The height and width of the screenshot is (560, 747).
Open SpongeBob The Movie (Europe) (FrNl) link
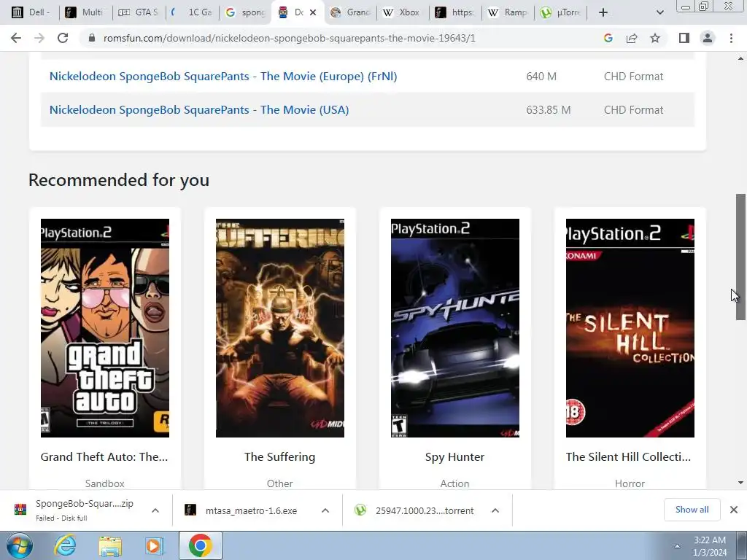coord(223,76)
